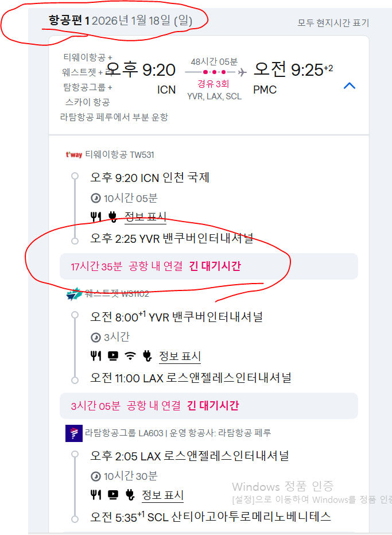Open 정보 표시 link for WestJet flight
This screenshot has height=535, width=392.
click(x=180, y=356)
